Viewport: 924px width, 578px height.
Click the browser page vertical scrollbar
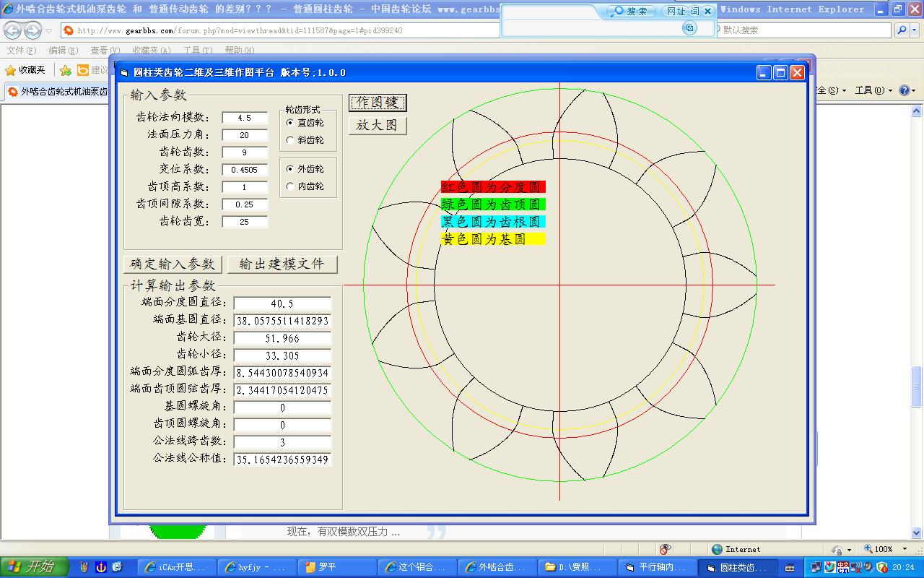click(x=917, y=322)
